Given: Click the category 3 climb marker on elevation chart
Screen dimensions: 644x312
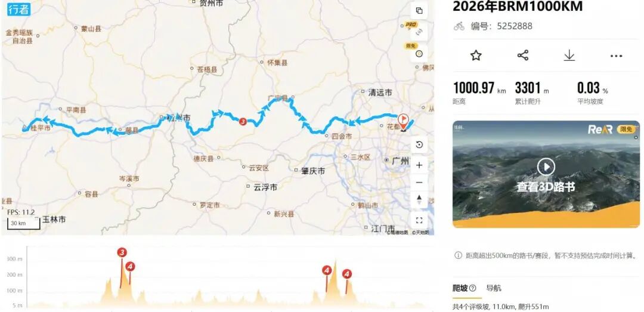Looking at the screenshot, I should coord(122,252).
